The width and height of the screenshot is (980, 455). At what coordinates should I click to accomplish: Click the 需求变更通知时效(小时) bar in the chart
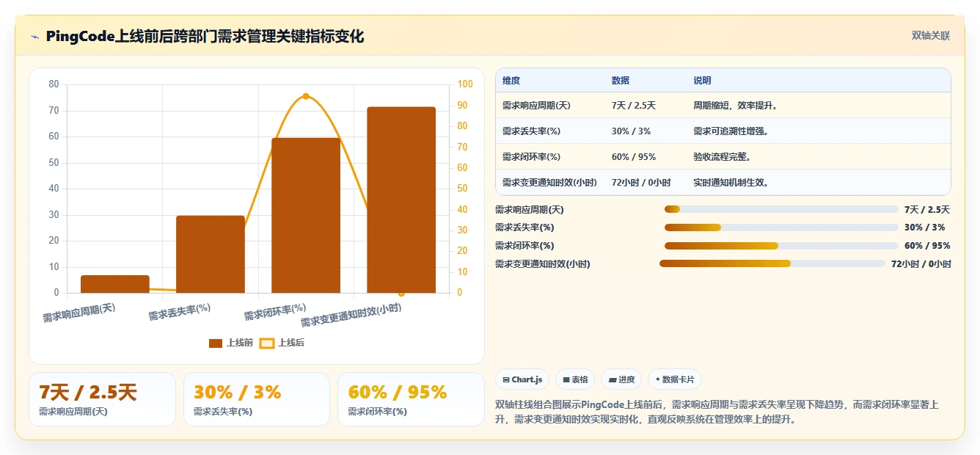(401, 200)
